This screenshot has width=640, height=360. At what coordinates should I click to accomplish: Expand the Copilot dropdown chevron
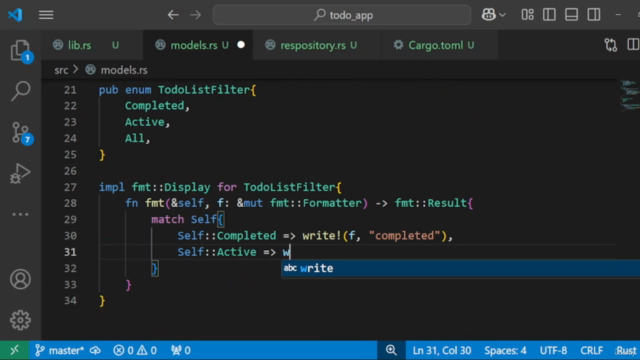(x=502, y=15)
